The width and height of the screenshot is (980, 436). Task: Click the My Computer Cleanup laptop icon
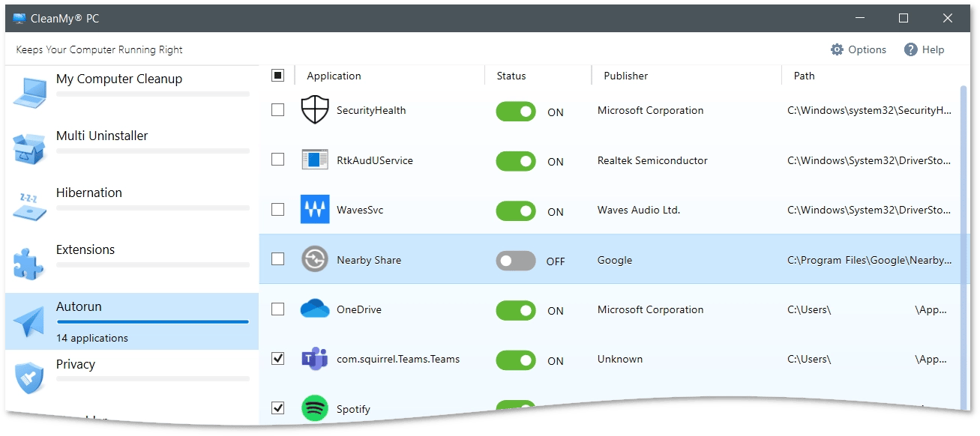[30, 93]
